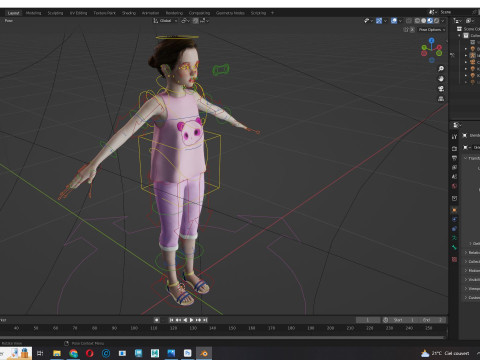Open the properties editor type dropdown
Viewport: 480px width, 360px height.
tap(457, 125)
